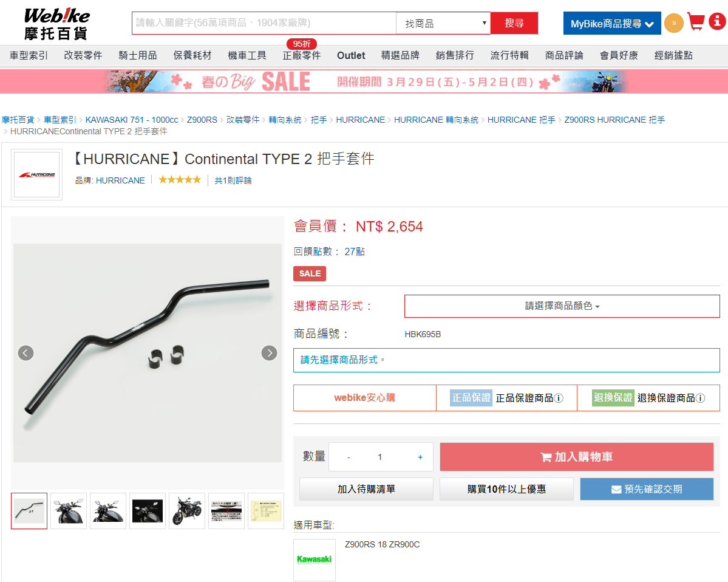Image resolution: width=728 pixels, height=582 pixels.
Task: Open the 找商品 search category dropdown
Action: (443, 23)
